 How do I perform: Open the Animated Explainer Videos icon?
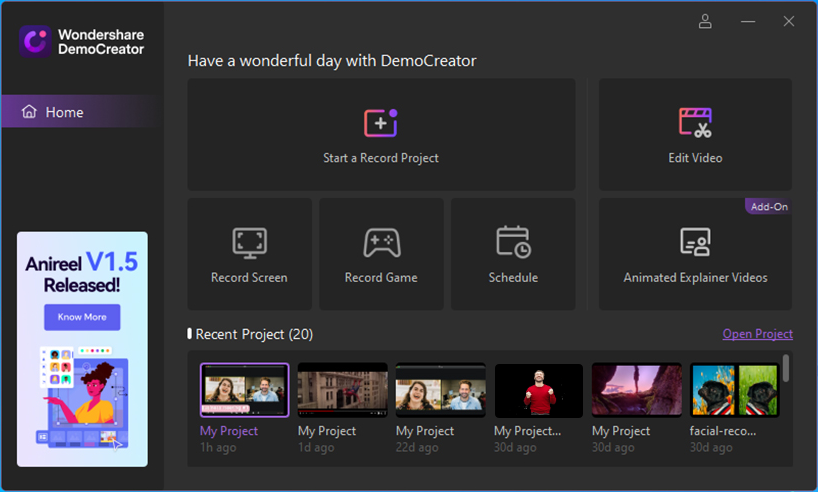click(x=695, y=243)
